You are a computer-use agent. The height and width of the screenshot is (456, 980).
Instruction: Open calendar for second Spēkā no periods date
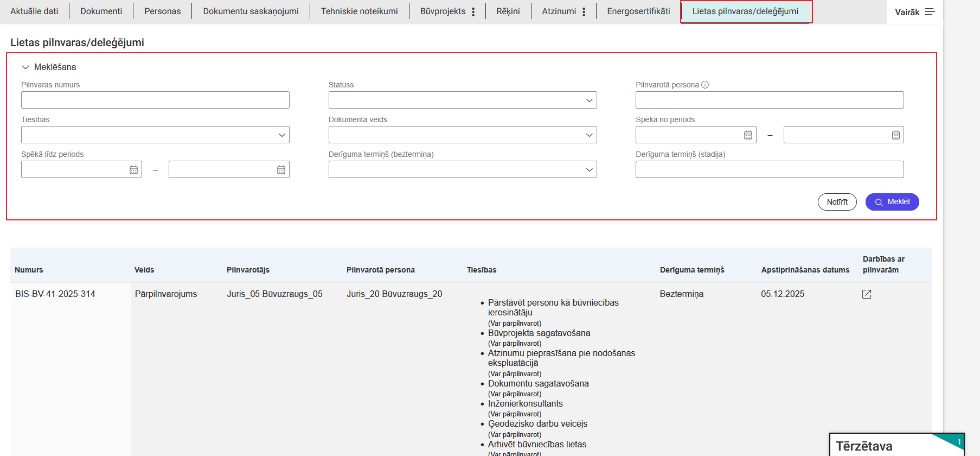(895, 135)
